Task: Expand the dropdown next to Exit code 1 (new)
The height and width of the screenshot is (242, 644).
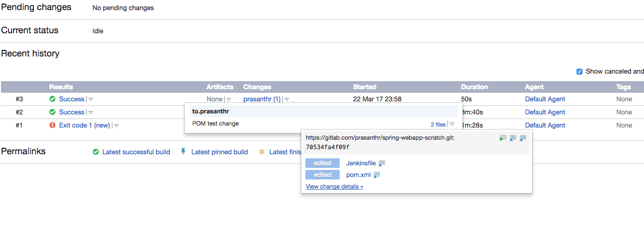Action: [x=116, y=126]
